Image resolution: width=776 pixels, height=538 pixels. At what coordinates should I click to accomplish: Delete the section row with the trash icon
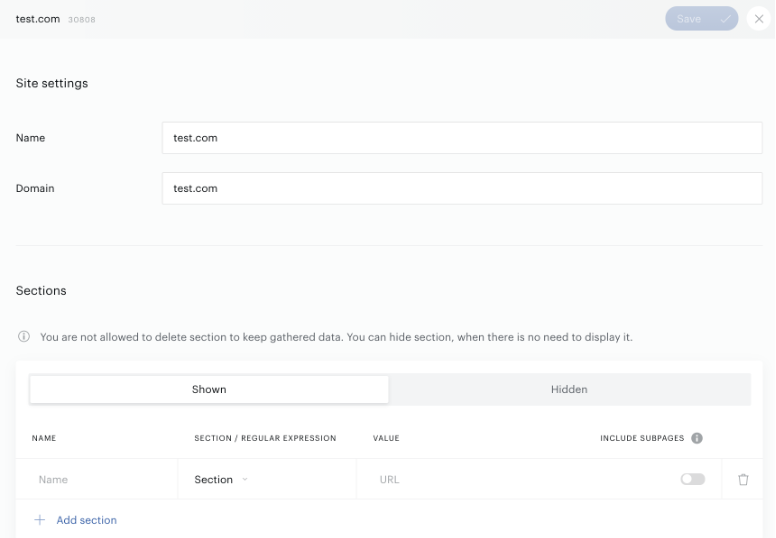coord(743,480)
